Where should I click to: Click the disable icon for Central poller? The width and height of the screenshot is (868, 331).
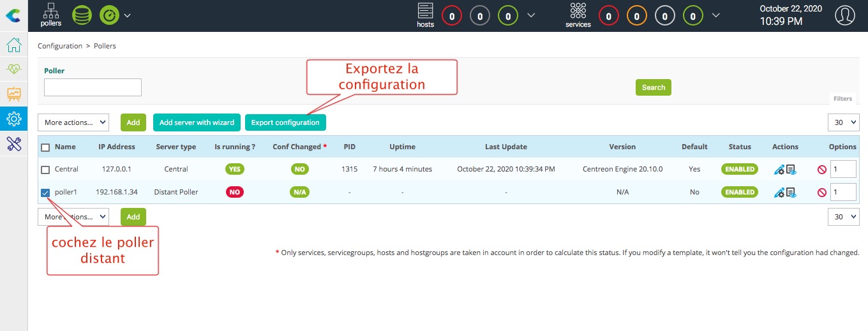pos(822,170)
